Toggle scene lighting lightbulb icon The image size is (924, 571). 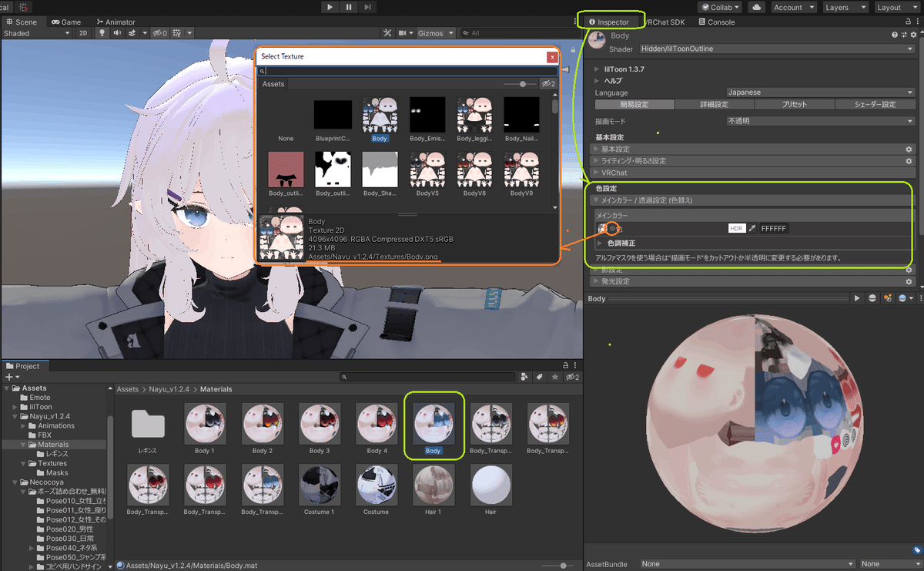102,33
